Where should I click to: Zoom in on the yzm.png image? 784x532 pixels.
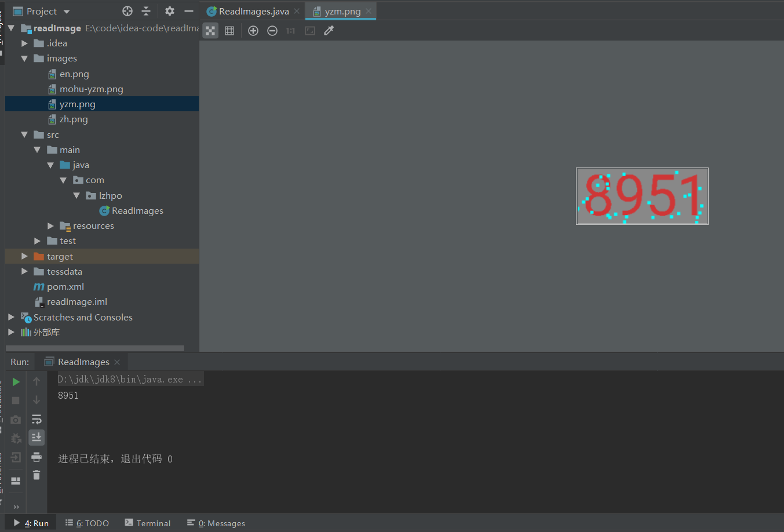tap(253, 30)
